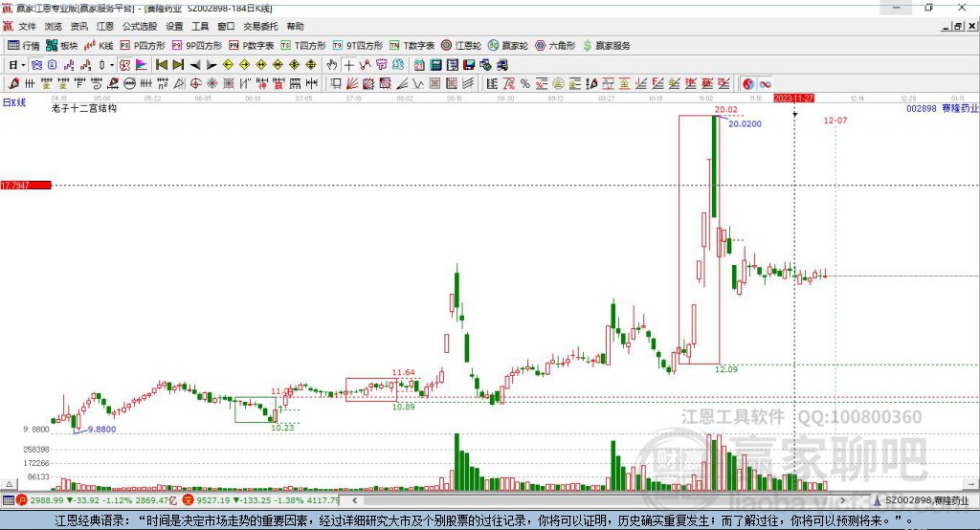Toggle the purple flag chart icon
980x530 pixels.
[142, 65]
